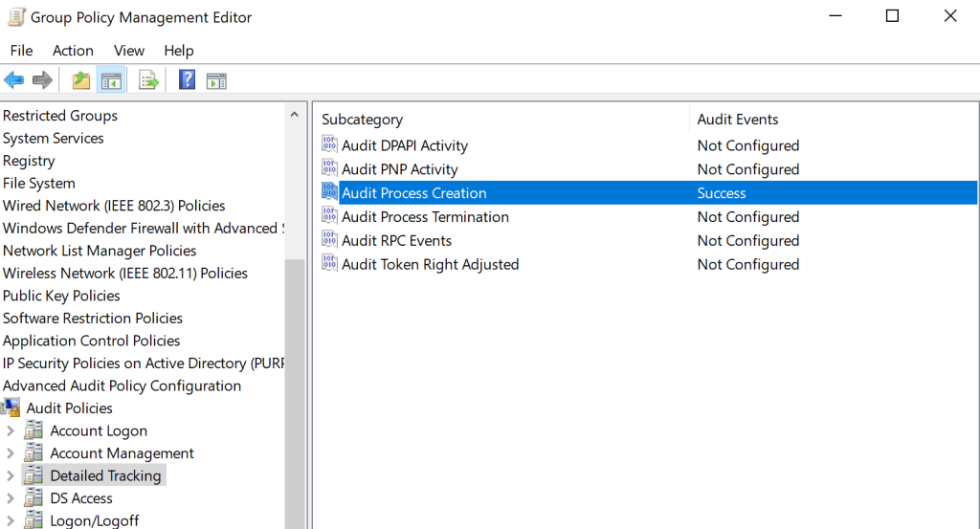Image resolution: width=980 pixels, height=529 pixels.
Task: Click the Subcategory column header
Action: point(362,120)
